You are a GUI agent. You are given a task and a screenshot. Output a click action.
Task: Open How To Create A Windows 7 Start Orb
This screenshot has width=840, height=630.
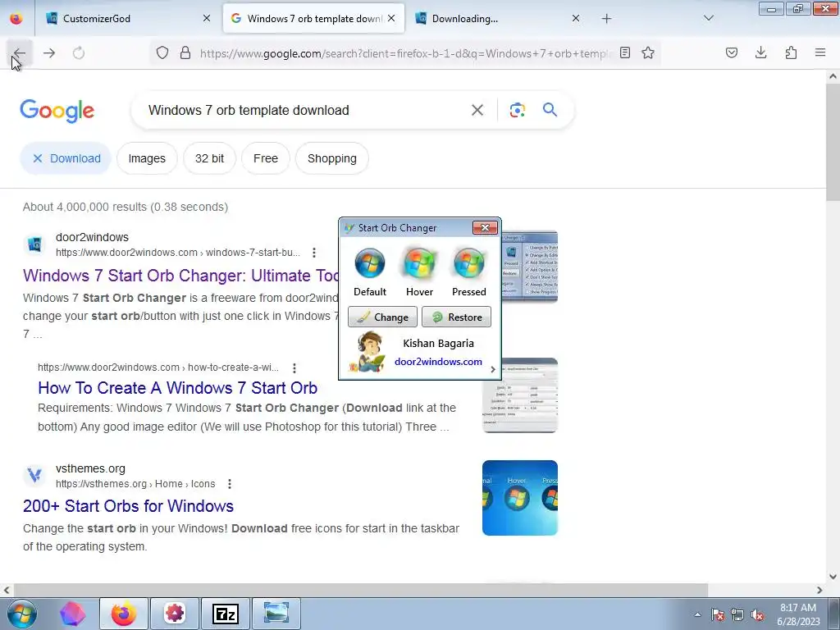[177, 388]
